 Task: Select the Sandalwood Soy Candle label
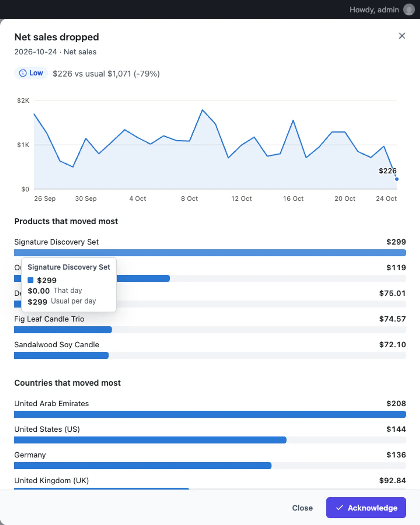click(57, 344)
